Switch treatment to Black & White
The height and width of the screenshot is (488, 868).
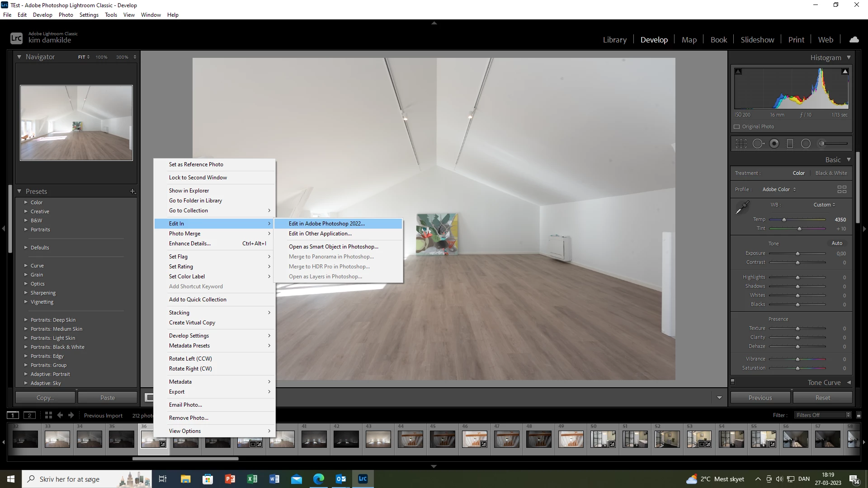pos(831,173)
